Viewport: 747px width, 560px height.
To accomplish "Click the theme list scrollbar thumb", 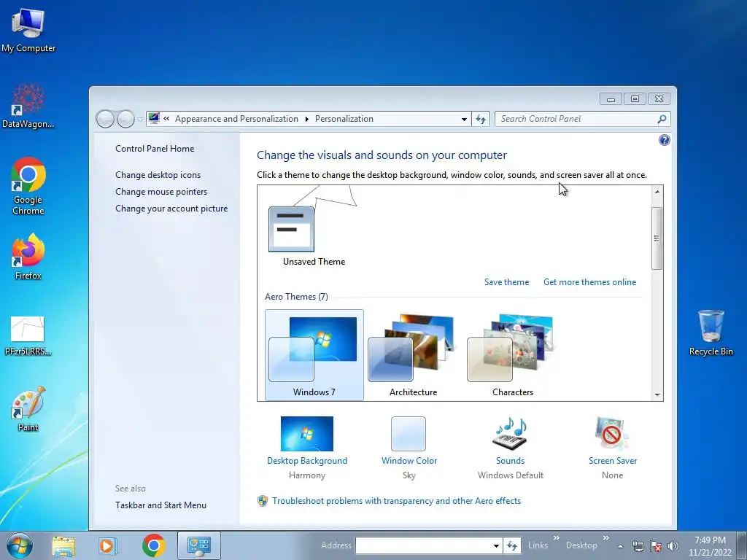I will click(657, 238).
